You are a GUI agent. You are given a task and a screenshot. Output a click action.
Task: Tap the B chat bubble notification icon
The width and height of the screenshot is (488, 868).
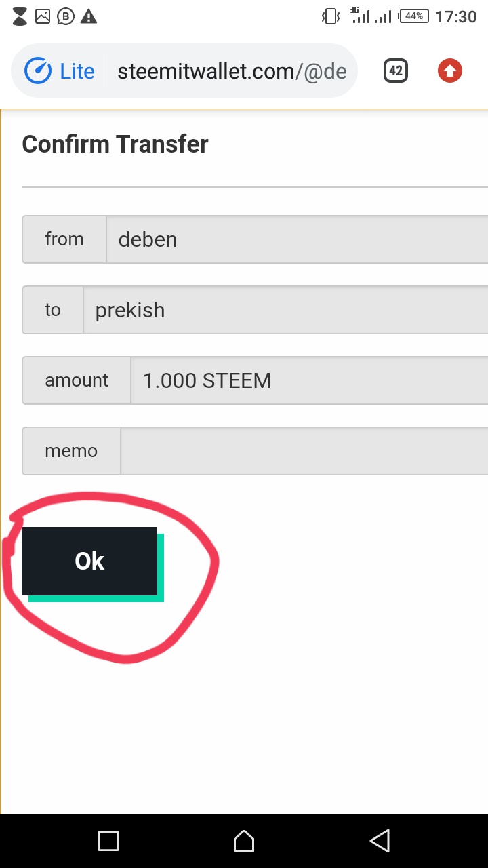[65, 17]
